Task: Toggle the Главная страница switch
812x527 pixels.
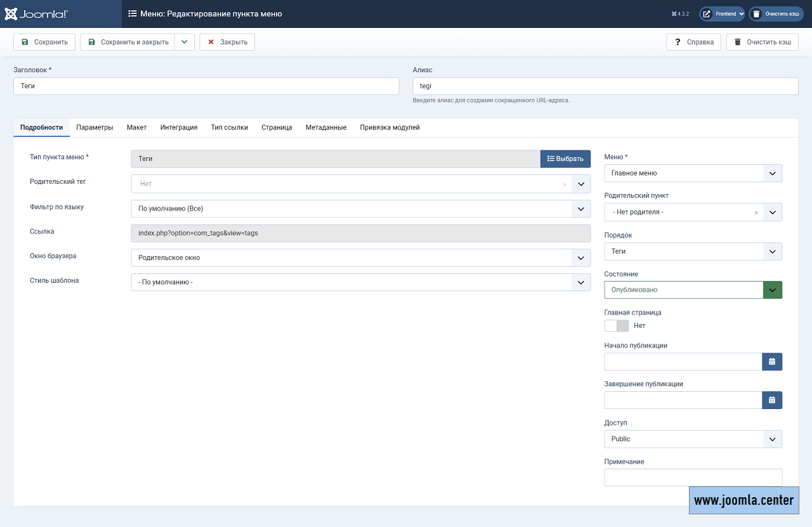Action: click(616, 325)
